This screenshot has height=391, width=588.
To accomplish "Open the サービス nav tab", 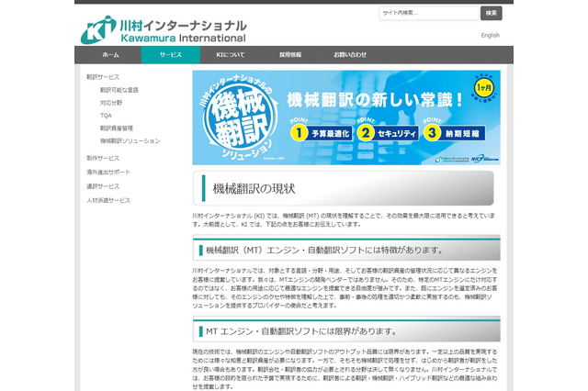I will pos(171,55).
